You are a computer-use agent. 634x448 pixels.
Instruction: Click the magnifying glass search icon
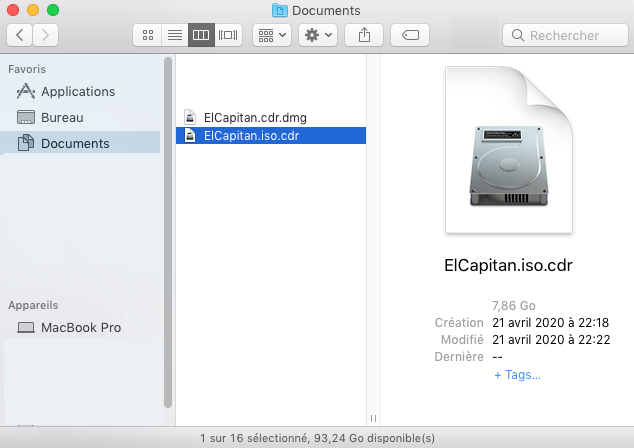tap(518, 35)
